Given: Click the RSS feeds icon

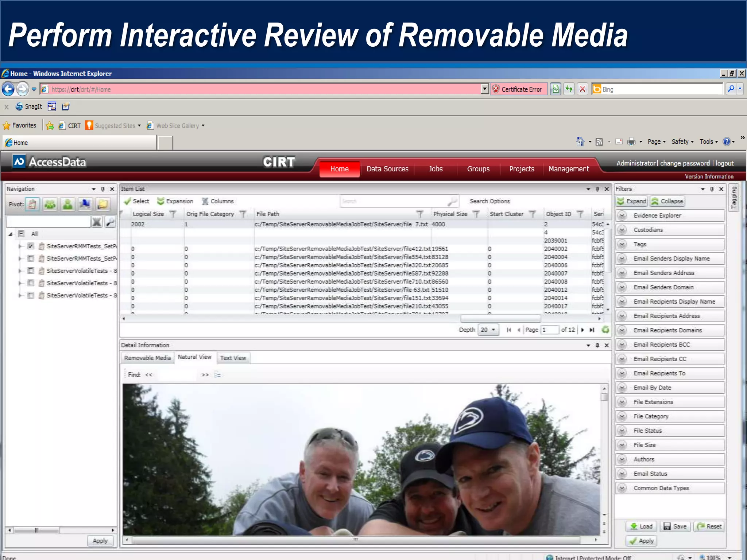Looking at the screenshot, I should pos(599,142).
